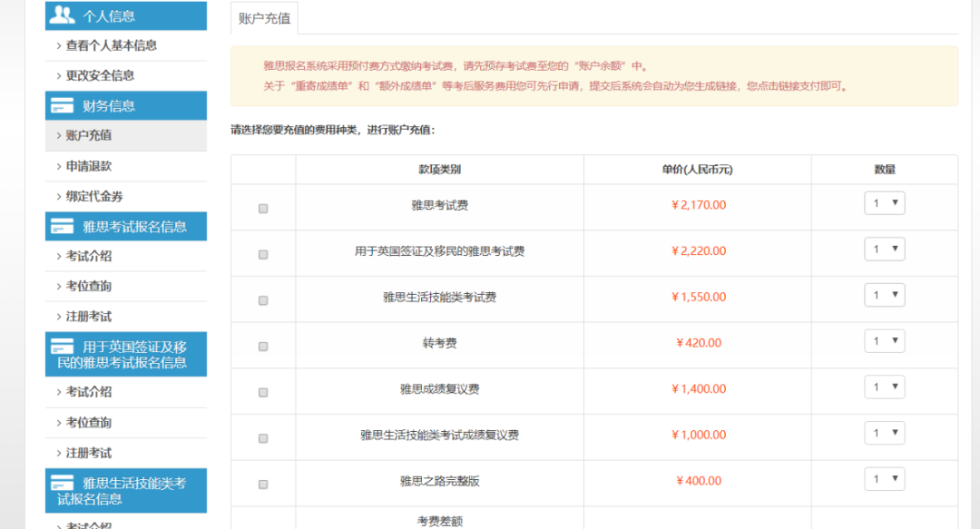Select the 雅思之路完整版 checkbox
980x529 pixels.
[x=263, y=485]
